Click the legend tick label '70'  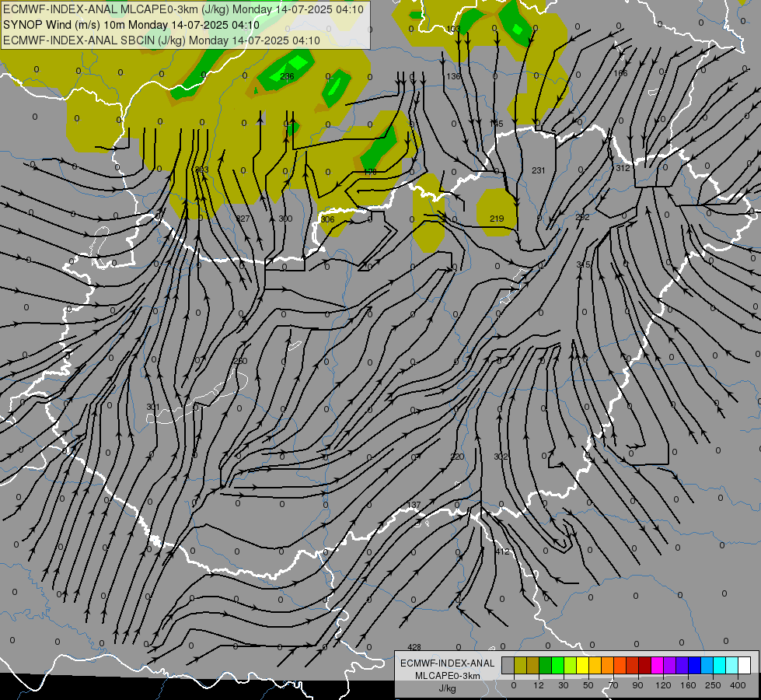click(x=613, y=685)
